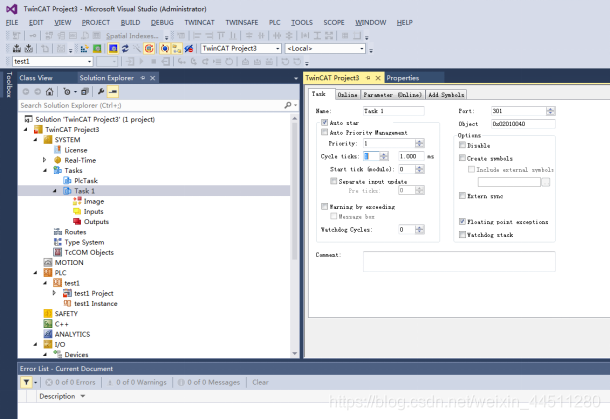Click the Clear button in Error List
Screen dimensions: 610x420
pyautogui.click(x=260, y=382)
